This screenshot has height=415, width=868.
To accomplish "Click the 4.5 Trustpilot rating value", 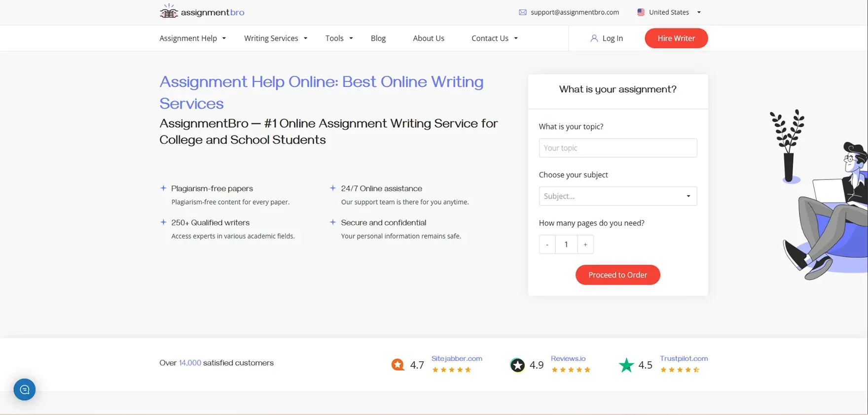I will click(645, 365).
